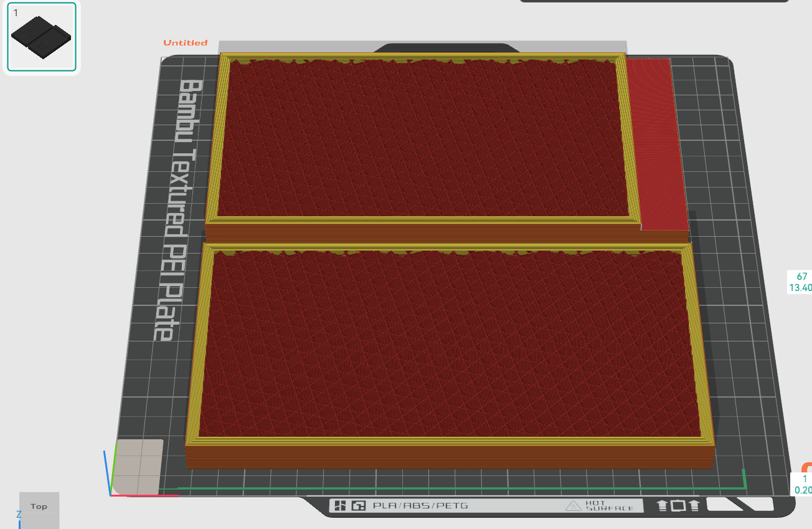Click the right arrow icon on plate front
Viewport: 812px width, 529px height.
[x=694, y=505]
